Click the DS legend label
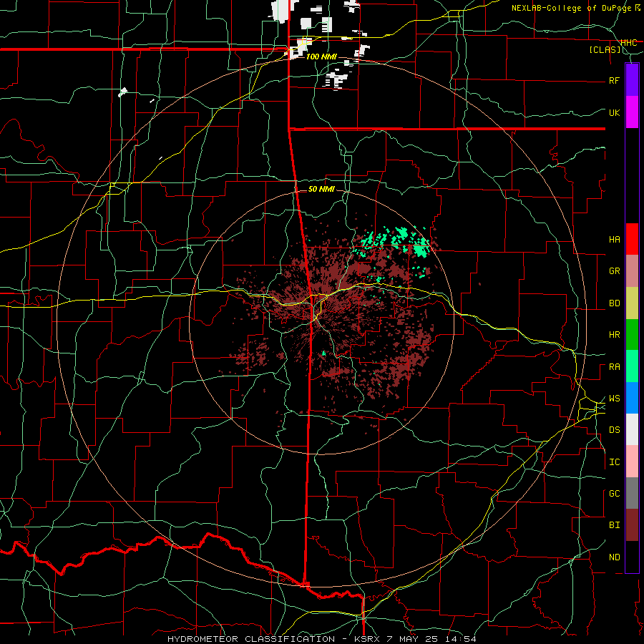 click(x=614, y=430)
